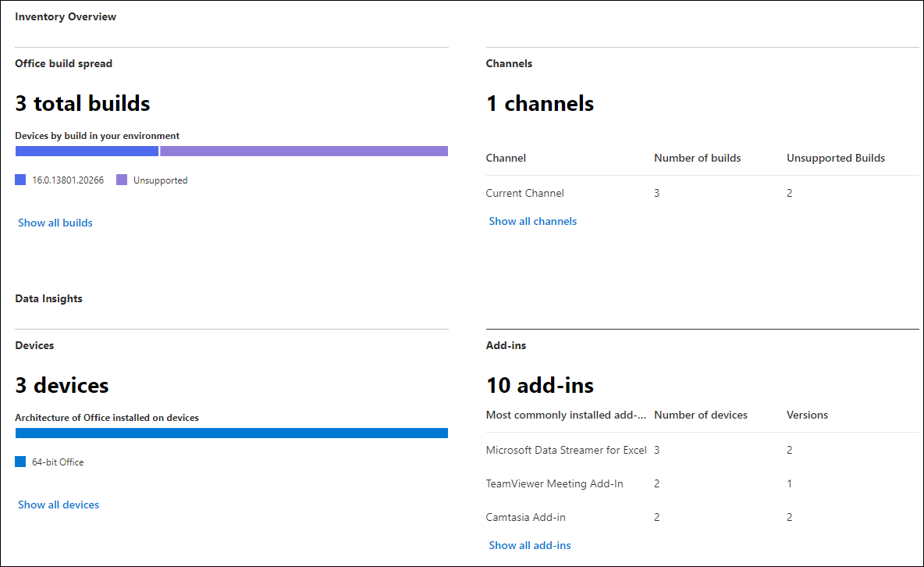The height and width of the screenshot is (567, 924).
Task: Click the Inventory Overview title
Action: click(66, 16)
